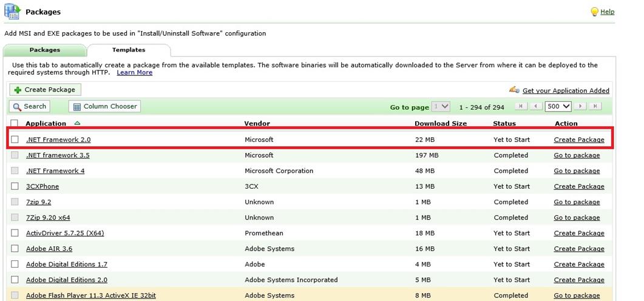
Task: Click the disabled checkbox for .NET framework 3.5
Action: (15, 155)
